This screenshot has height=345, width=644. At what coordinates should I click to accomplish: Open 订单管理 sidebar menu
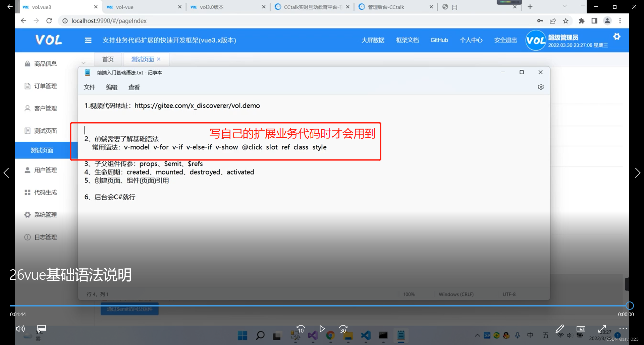tap(45, 86)
